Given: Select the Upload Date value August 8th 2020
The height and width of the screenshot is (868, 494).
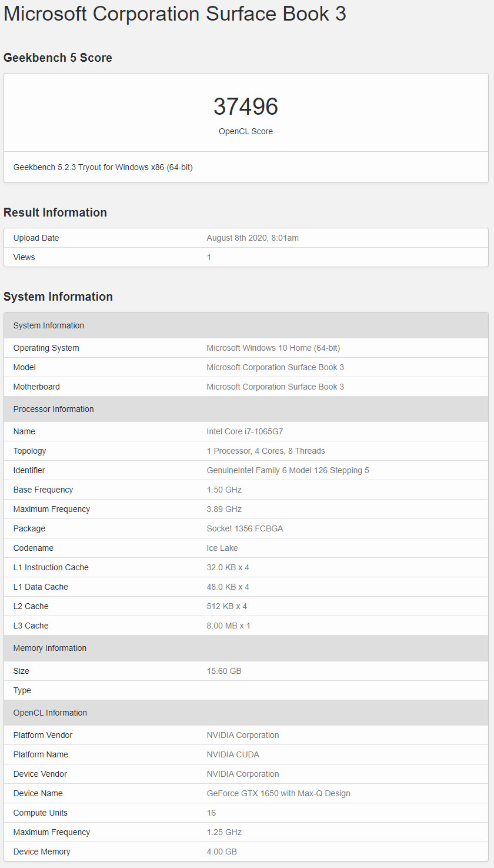Looking at the screenshot, I should (x=253, y=238).
